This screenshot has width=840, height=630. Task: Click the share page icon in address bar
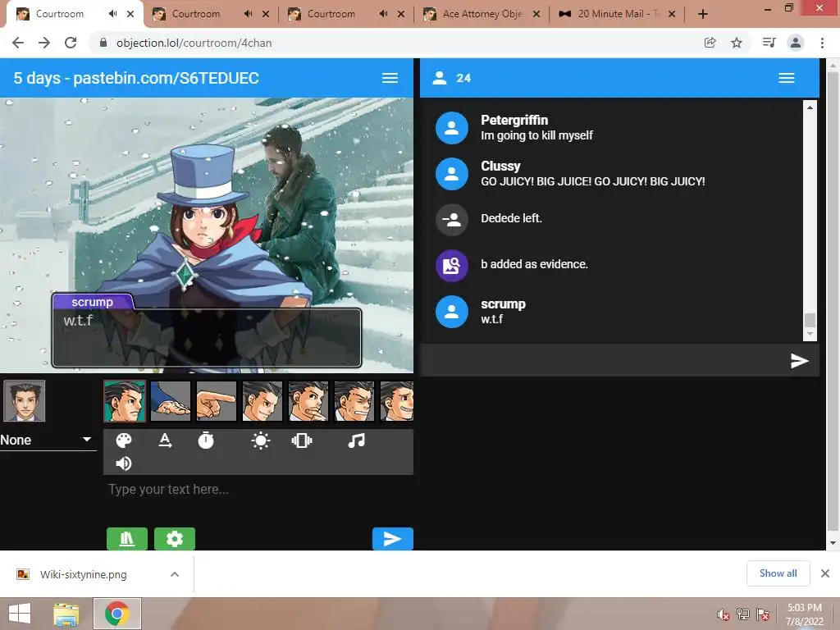710,43
